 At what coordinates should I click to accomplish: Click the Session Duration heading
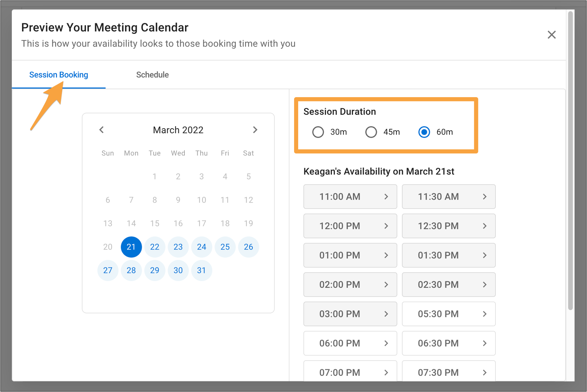(x=340, y=112)
